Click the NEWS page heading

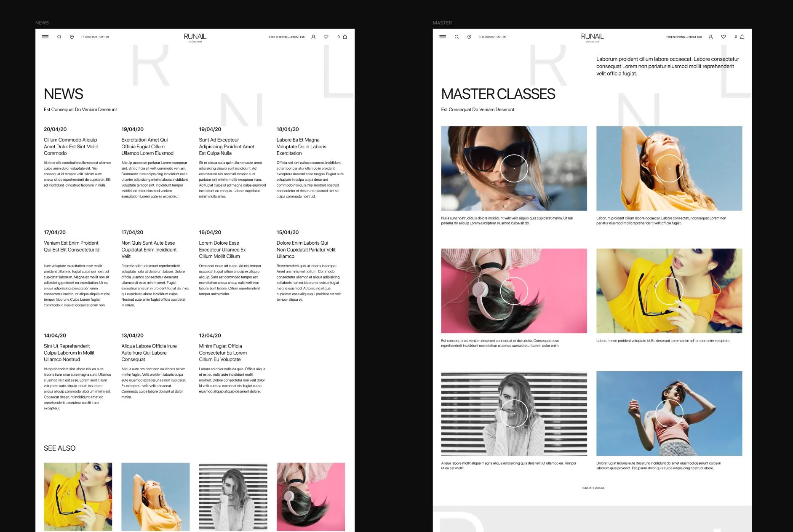pyautogui.click(x=64, y=94)
